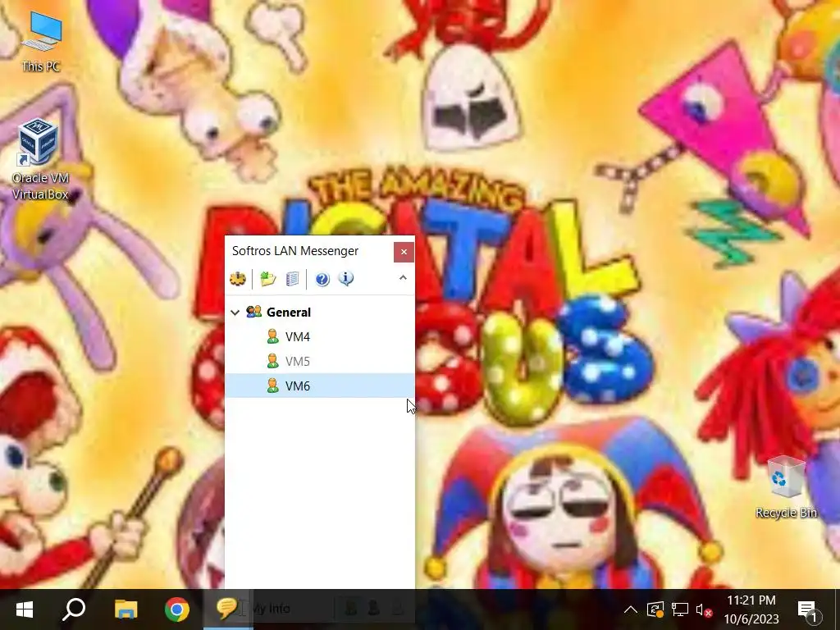Open help via the blue question mark
Screen dimensions: 840x630
[x=322, y=279]
